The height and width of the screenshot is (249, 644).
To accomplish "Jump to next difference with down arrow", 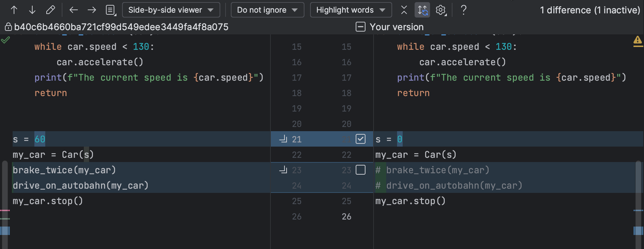I will 32,10.
